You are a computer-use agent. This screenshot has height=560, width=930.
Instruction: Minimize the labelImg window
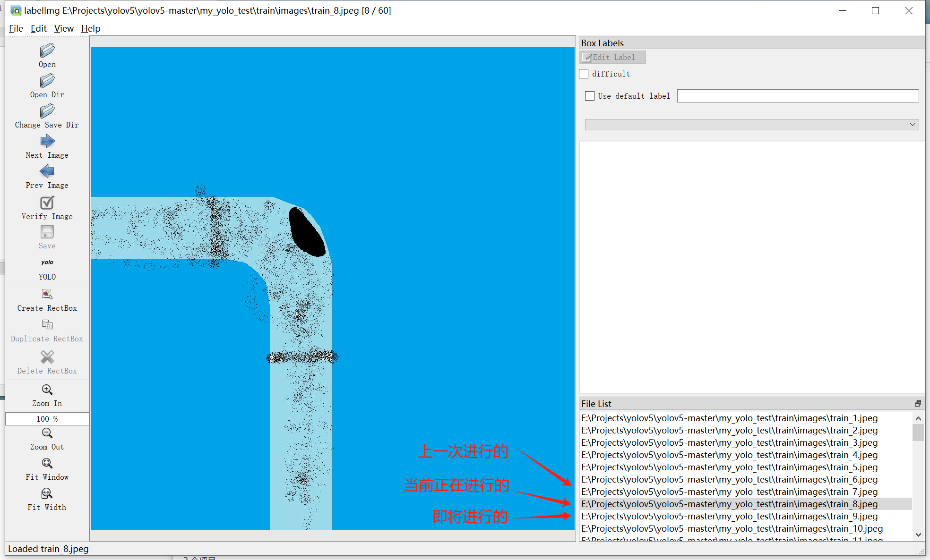coord(843,10)
